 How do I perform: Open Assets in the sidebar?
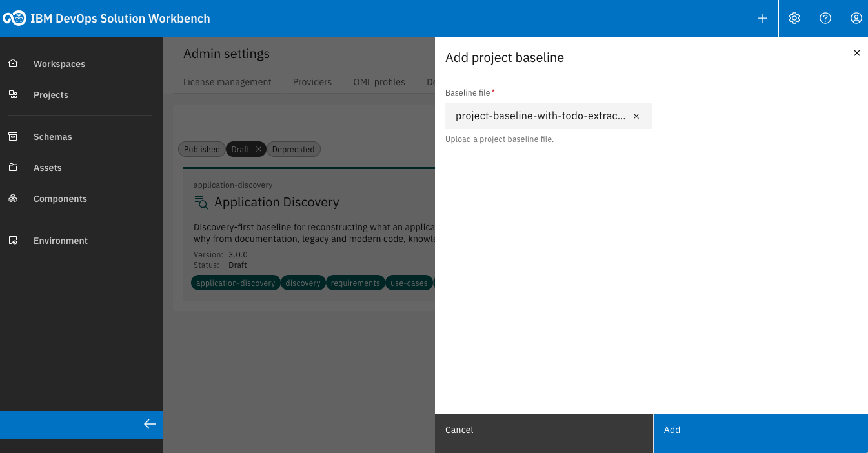[x=48, y=168]
